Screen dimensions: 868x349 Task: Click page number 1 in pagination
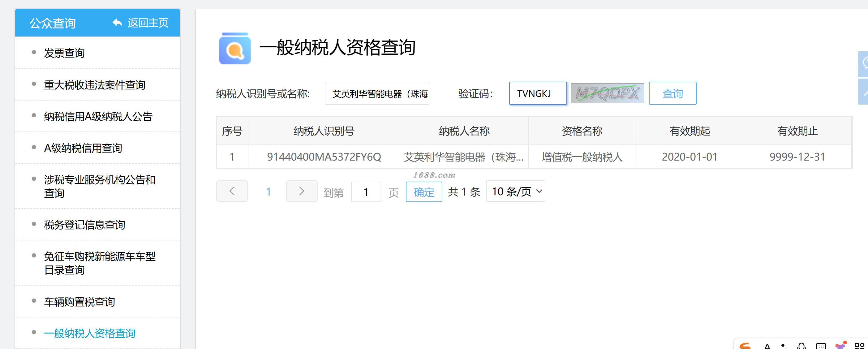click(268, 192)
